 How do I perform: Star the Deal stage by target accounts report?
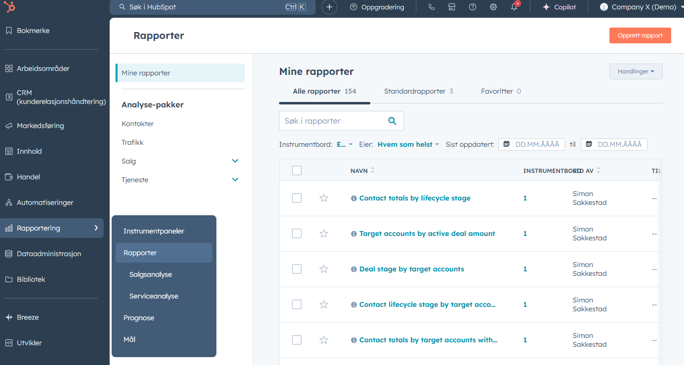[x=324, y=269]
